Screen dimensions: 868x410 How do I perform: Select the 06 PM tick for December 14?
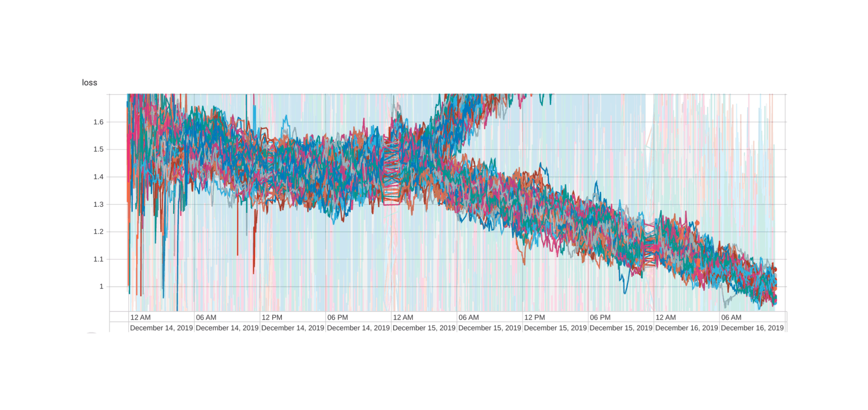[x=337, y=318]
